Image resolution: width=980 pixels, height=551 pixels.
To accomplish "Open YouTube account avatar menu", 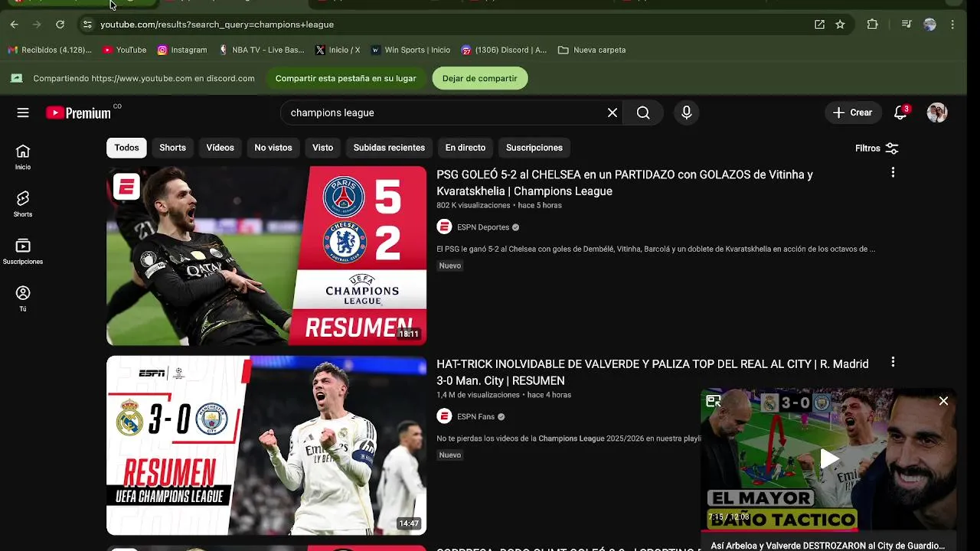I will 937,112.
